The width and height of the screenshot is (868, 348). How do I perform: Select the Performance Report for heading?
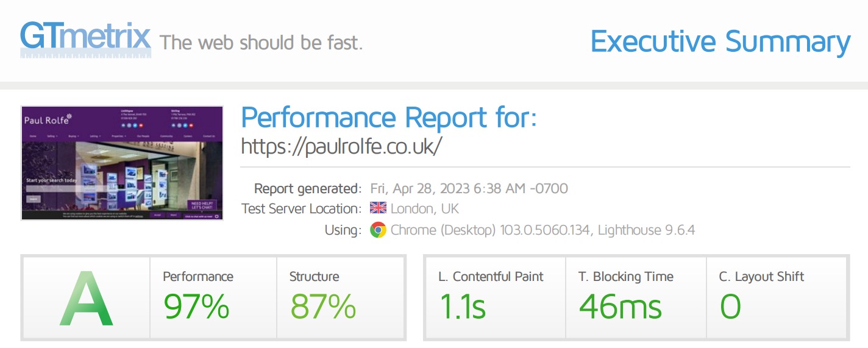(x=389, y=117)
